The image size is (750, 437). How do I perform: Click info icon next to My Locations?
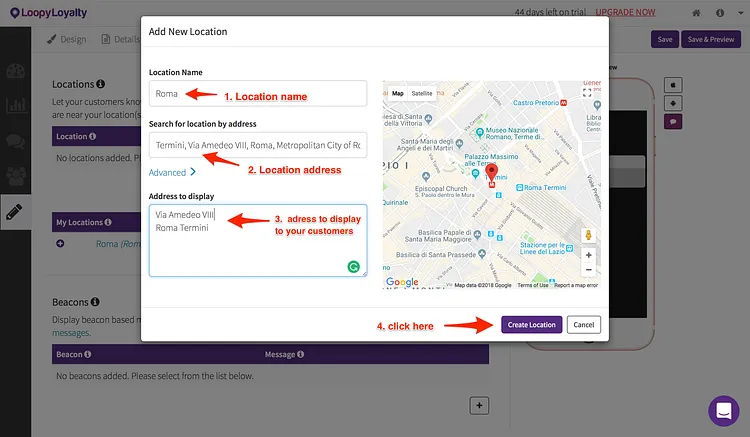[x=108, y=222]
